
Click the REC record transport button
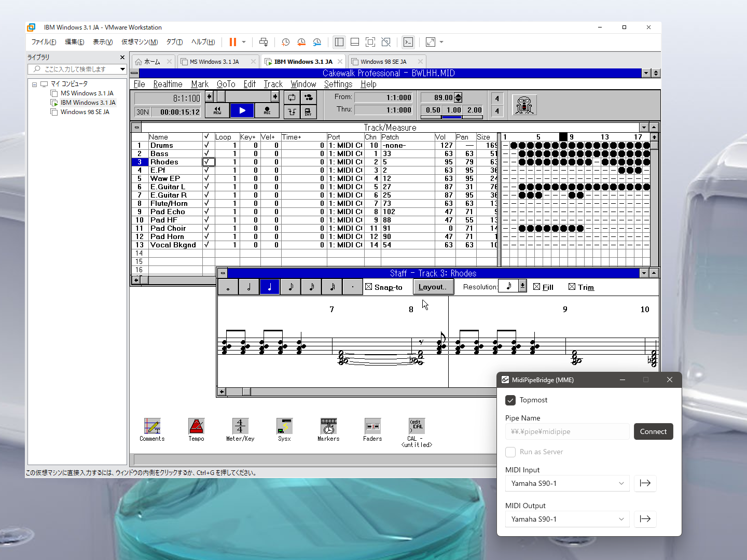(x=267, y=110)
